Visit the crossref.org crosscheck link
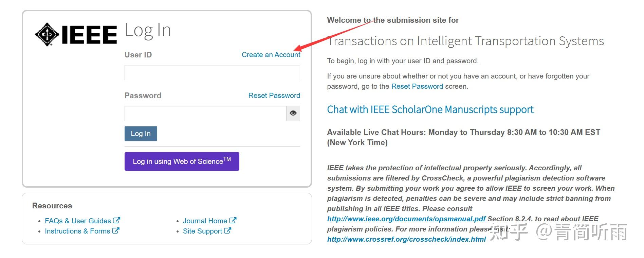 pos(406,239)
